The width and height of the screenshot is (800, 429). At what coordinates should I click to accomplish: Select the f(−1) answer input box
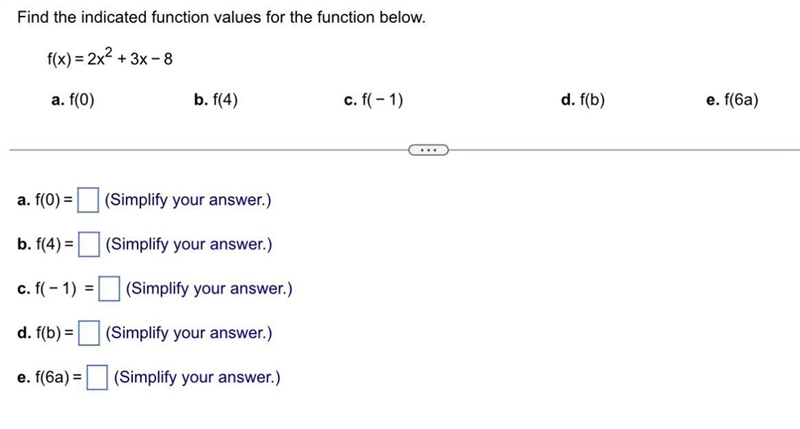click(x=109, y=289)
